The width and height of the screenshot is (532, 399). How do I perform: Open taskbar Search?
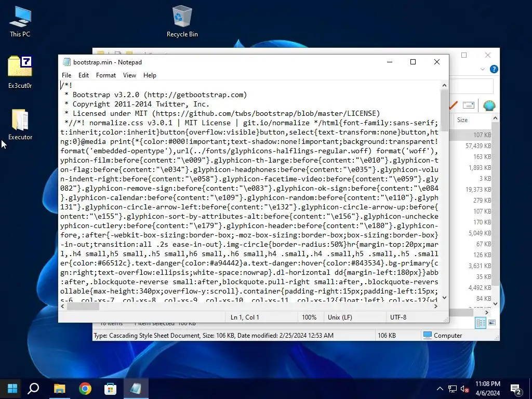coord(33,389)
